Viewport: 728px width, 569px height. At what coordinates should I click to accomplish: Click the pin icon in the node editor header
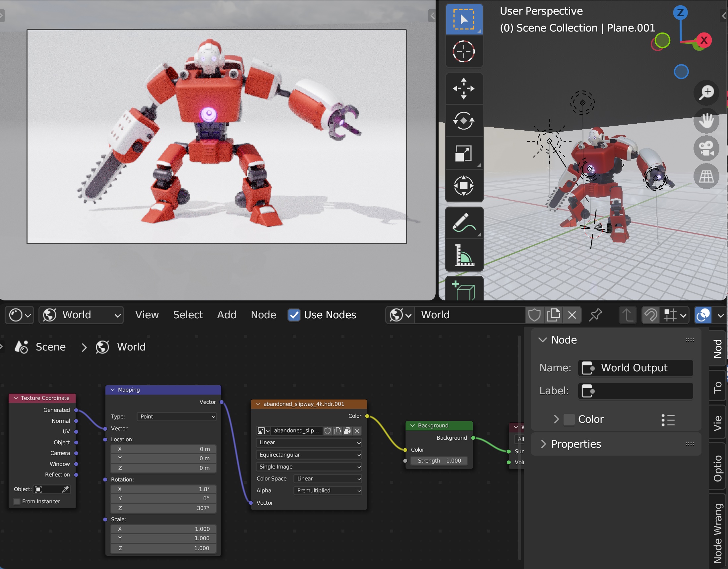click(595, 315)
